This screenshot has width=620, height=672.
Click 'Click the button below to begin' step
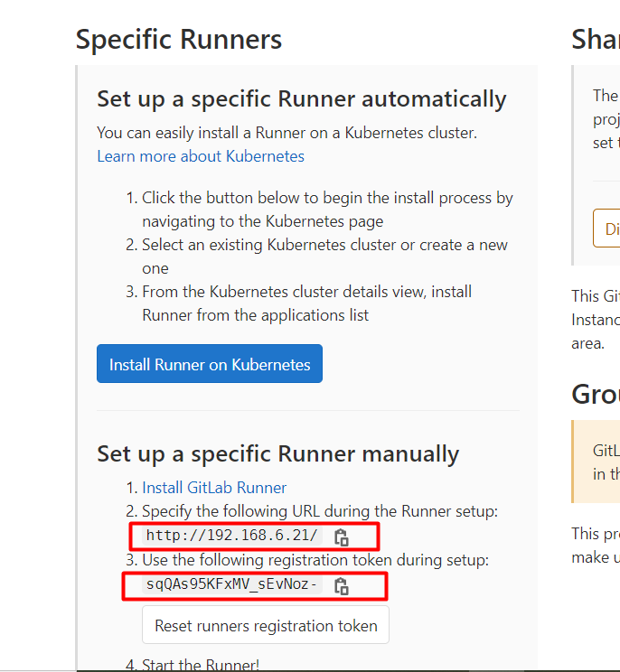pos(327,210)
